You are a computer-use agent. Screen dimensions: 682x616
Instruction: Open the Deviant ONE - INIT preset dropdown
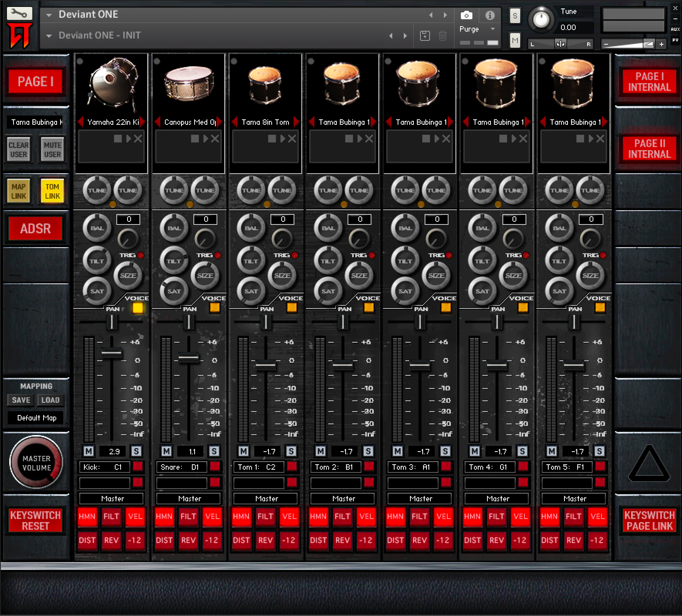[49, 36]
